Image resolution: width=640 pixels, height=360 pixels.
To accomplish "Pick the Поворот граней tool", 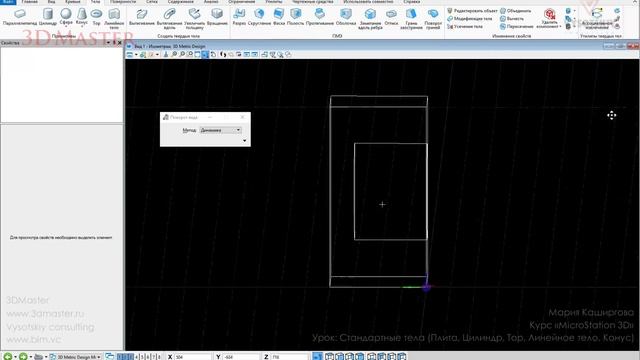I will click(x=433, y=18).
